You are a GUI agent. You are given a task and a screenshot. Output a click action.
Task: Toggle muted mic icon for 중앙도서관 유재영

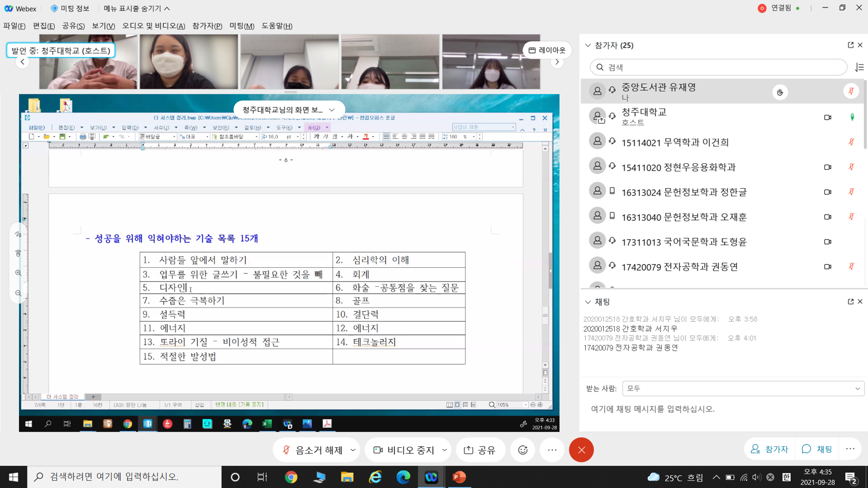(x=851, y=91)
